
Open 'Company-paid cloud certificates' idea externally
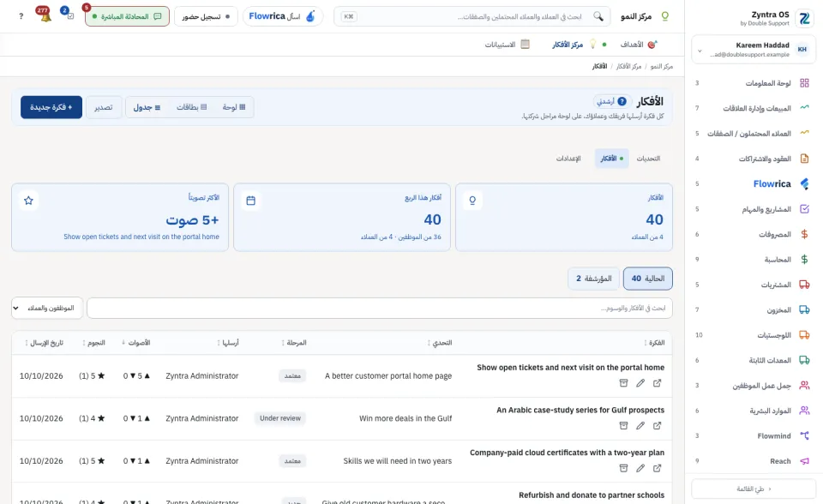click(658, 468)
